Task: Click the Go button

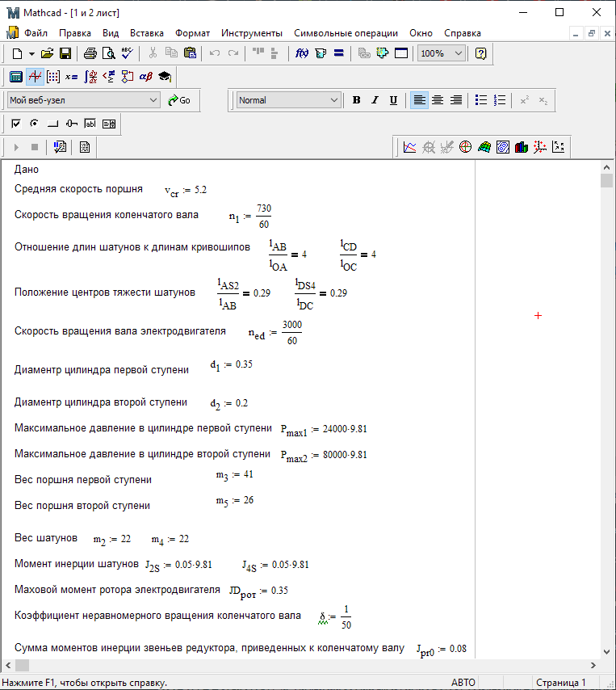Action: (x=179, y=100)
